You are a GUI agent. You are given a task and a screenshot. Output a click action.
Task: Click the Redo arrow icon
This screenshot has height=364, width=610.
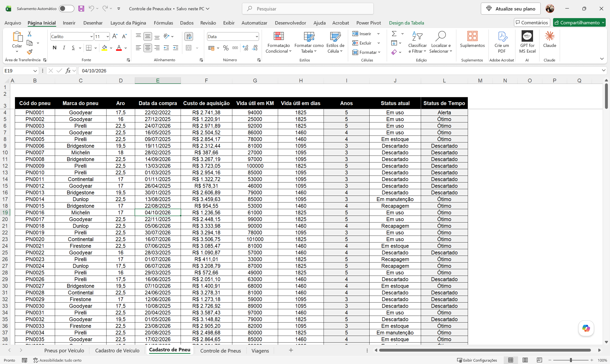point(105,9)
